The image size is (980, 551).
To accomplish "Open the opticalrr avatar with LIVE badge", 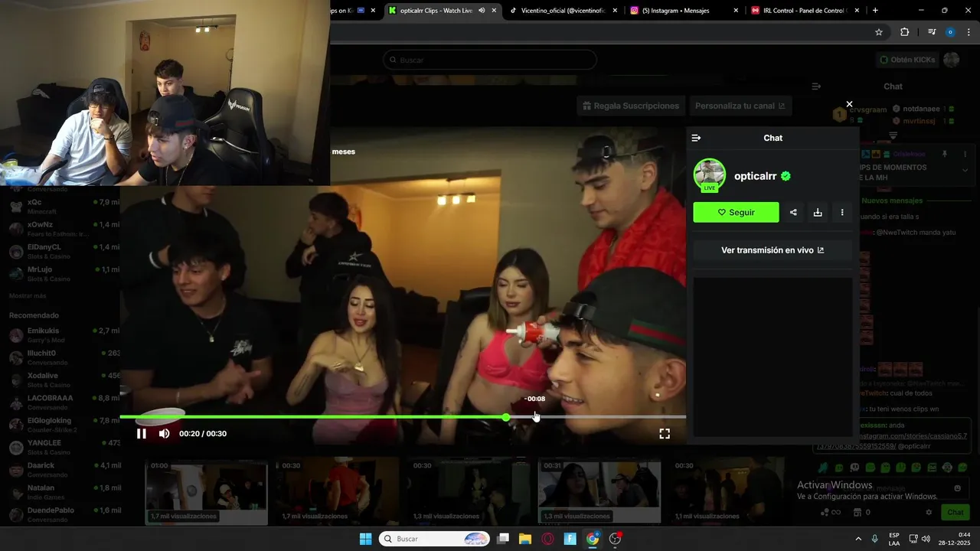I will click(x=710, y=175).
